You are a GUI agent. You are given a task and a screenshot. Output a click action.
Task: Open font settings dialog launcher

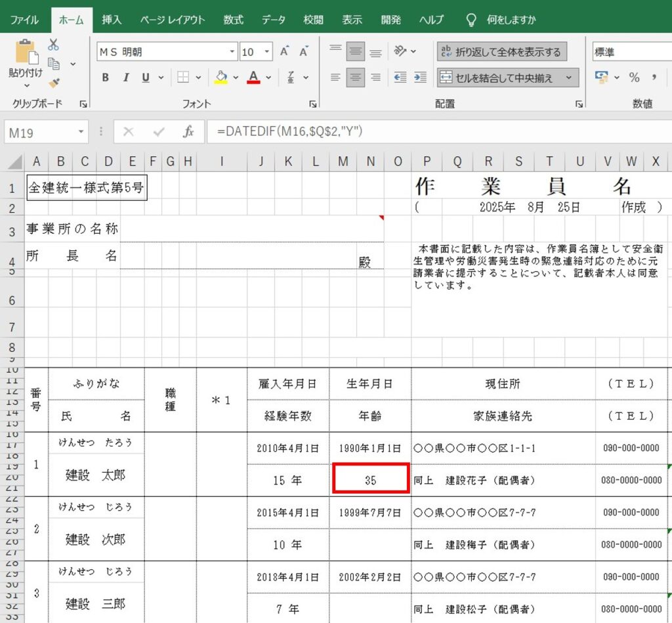[313, 104]
